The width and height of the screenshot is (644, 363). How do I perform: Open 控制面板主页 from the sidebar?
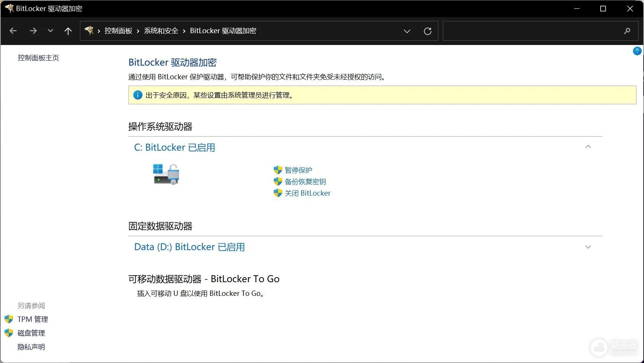pos(38,58)
